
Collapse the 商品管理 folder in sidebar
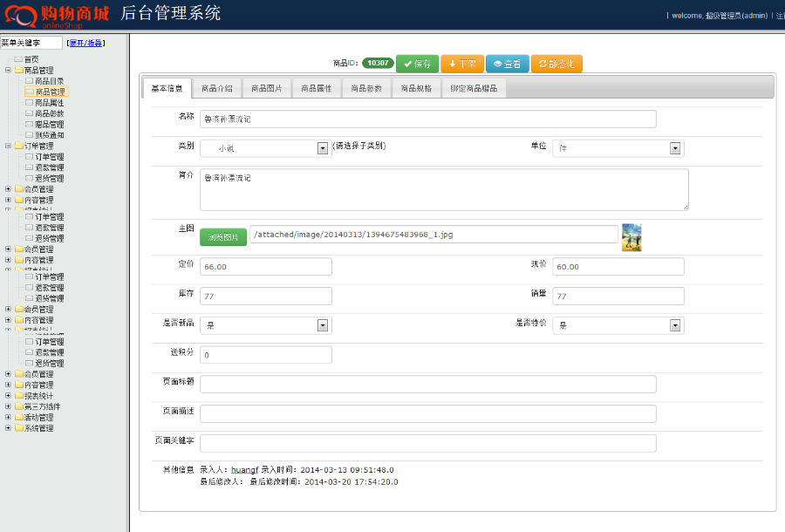point(8,70)
